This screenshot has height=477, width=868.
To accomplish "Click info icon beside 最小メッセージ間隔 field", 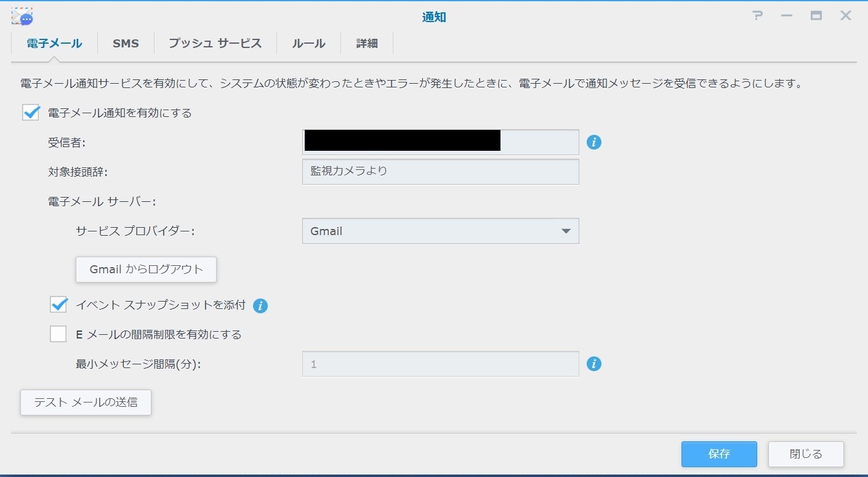I will coord(593,364).
